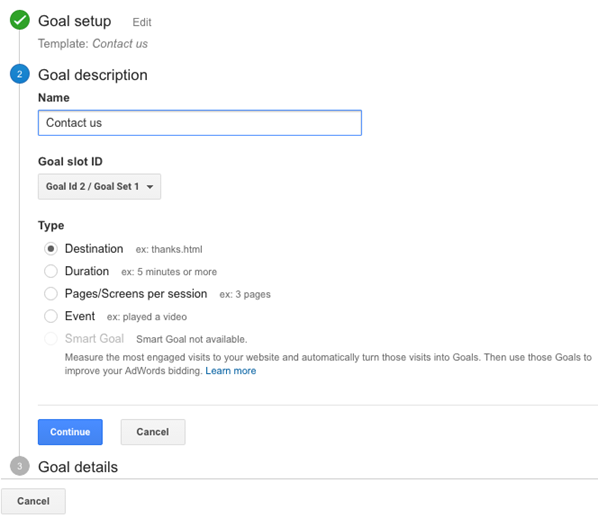Select Pages/Screens per session type

click(51, 294)
